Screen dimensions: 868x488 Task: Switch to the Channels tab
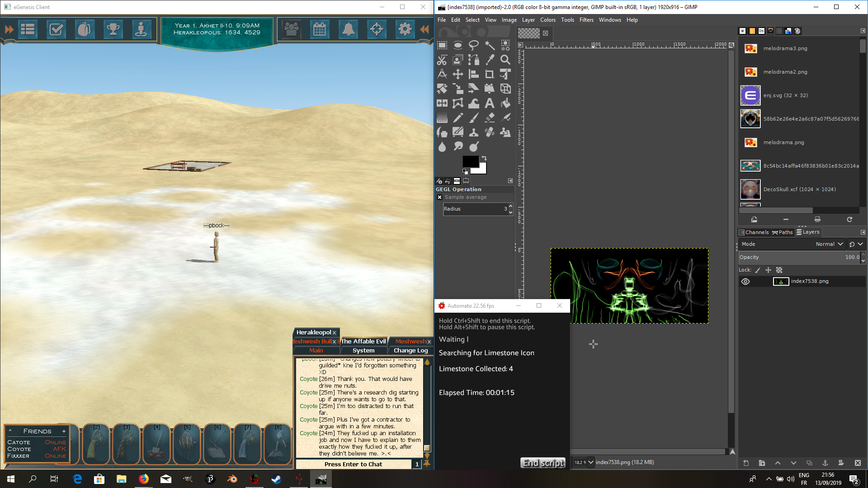[754, 232]
